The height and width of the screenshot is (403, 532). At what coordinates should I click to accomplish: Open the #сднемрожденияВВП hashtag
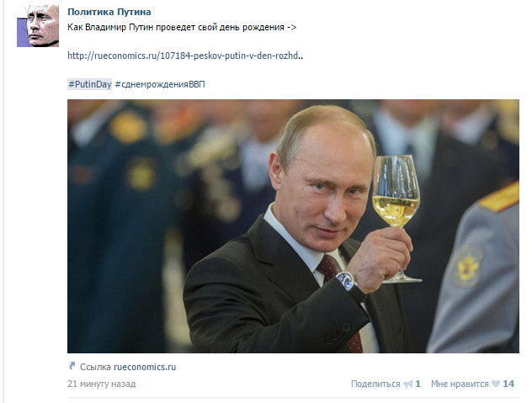click(x=160, y=84)
